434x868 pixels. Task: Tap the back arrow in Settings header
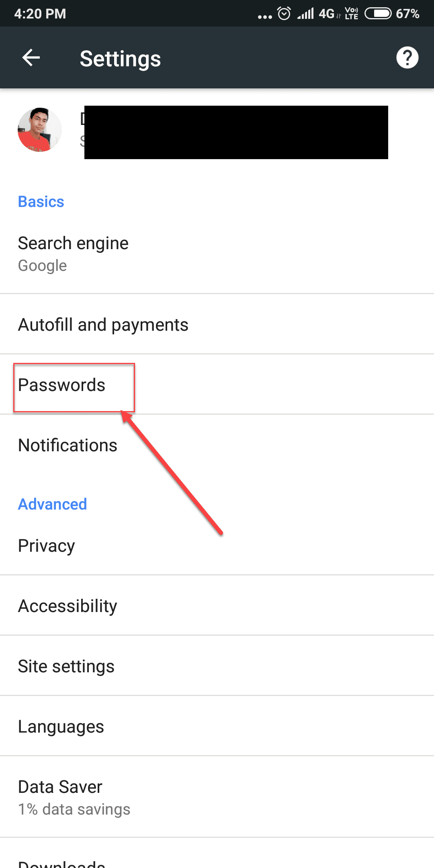[x=31, y=58]
